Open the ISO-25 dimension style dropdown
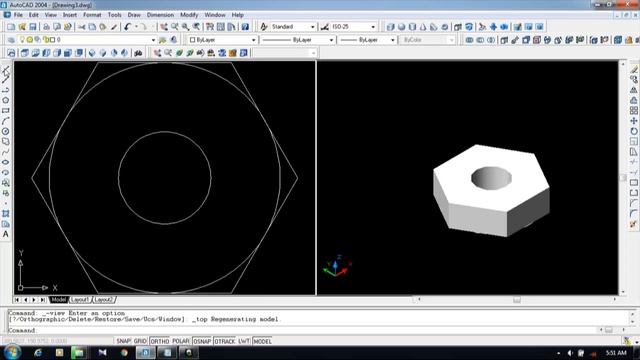 click(373, 27)
